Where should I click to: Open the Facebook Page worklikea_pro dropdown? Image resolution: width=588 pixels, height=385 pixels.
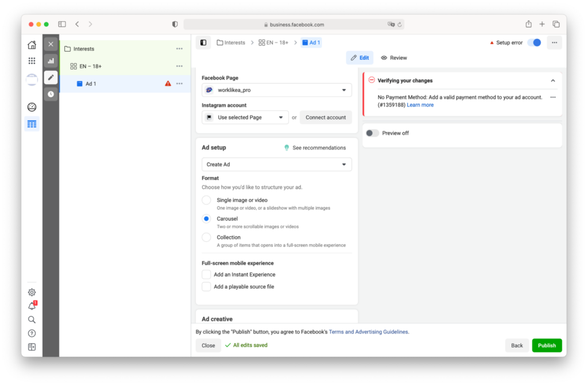[x=277, y=90]
